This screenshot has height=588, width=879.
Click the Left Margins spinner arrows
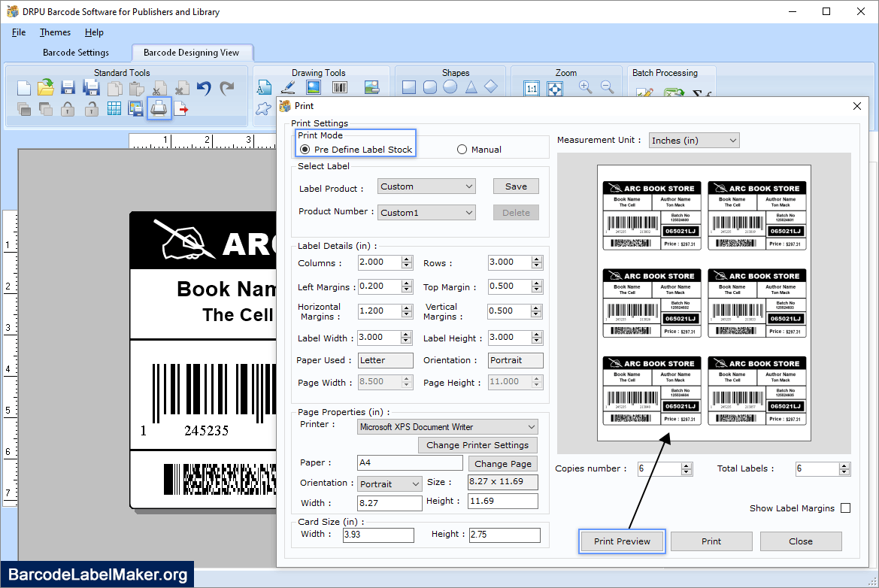(x=407, y=286)
